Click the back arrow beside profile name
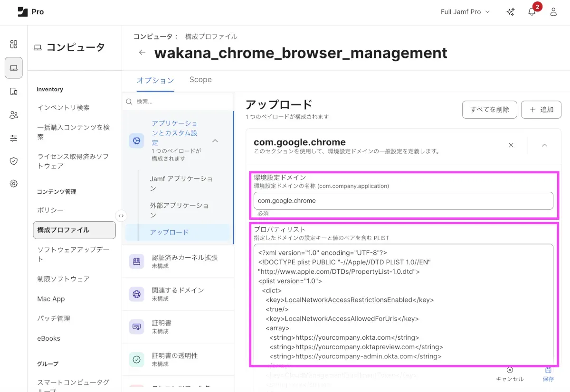The image size is (570, 392). pos(142,53)
